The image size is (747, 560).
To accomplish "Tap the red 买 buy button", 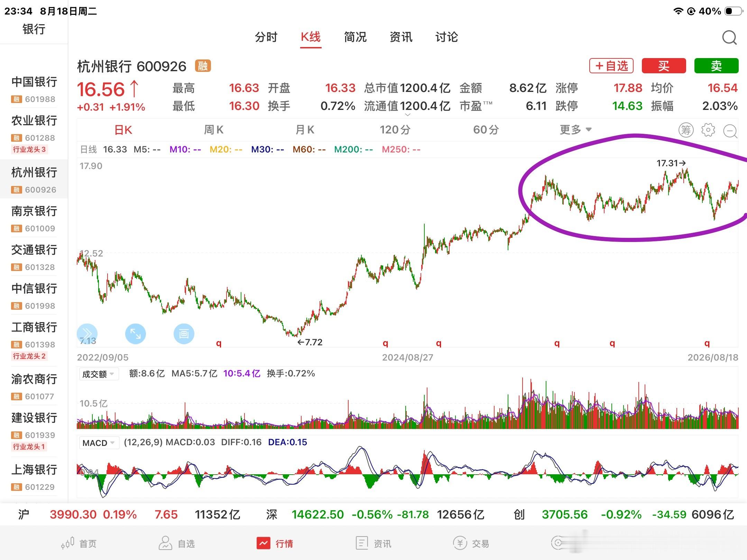I will click(664, 66).
